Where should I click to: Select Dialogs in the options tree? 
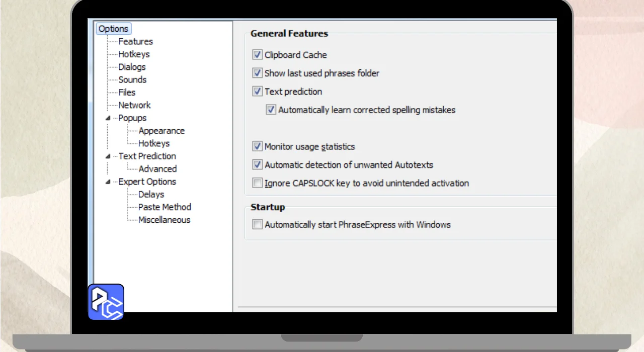pyautogui.click(x=132, y=67)
